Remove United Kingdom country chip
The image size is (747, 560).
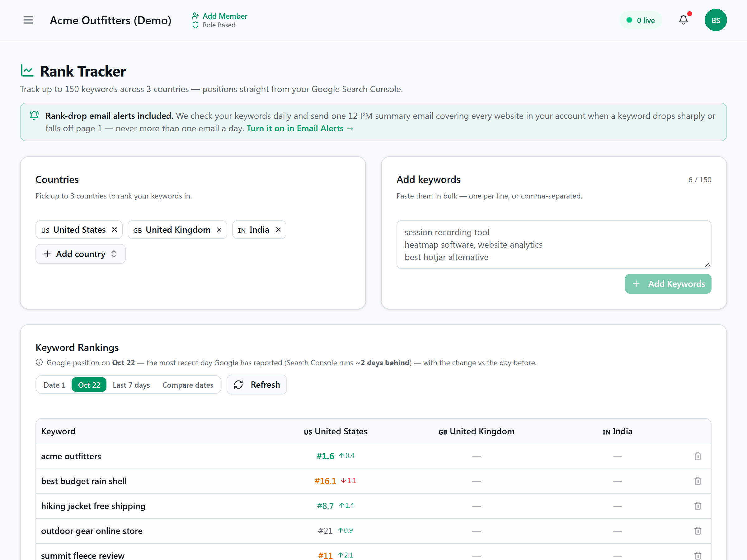point(219,230)
